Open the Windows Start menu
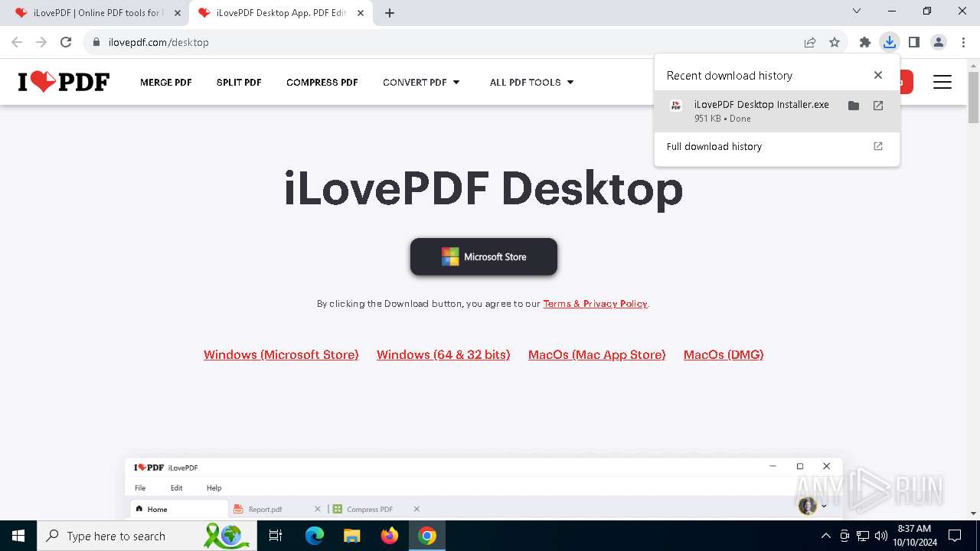Viewport: 980px width, 551px height. (x=18, y=536)
